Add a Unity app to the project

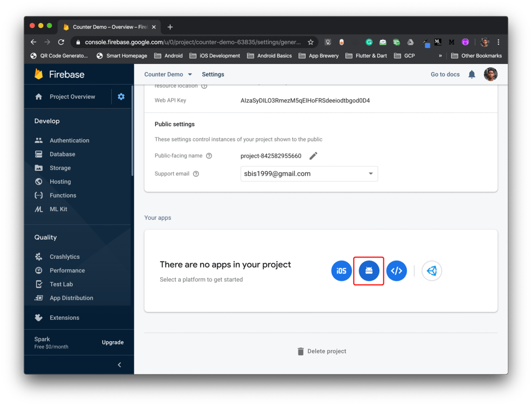pos(432,271)
